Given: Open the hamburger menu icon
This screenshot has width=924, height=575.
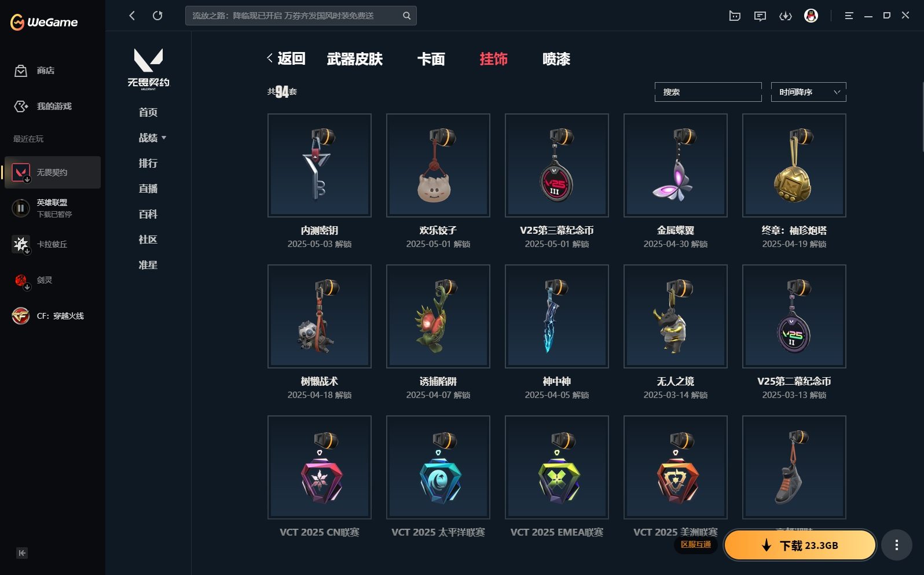Looking at the screenshot, I should (849, 16).
